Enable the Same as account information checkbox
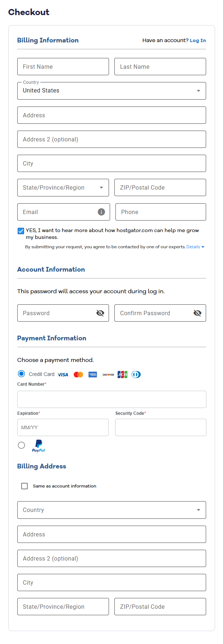This screenshot has width=223, height=644. 24,486
